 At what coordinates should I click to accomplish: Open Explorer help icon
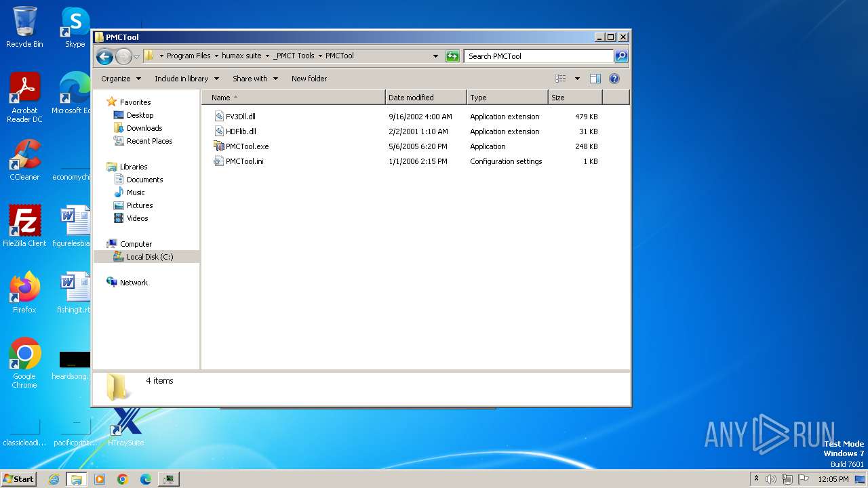click(614, 79)
